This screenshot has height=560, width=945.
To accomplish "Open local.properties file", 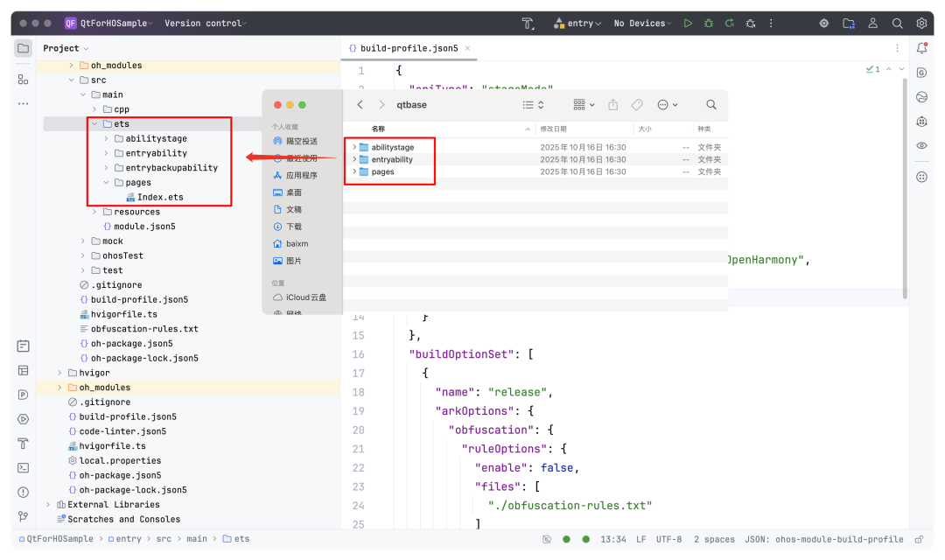I will [115, 461].
